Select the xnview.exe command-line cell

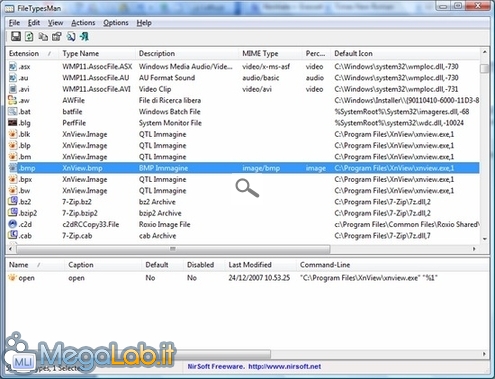click(368, 278)
